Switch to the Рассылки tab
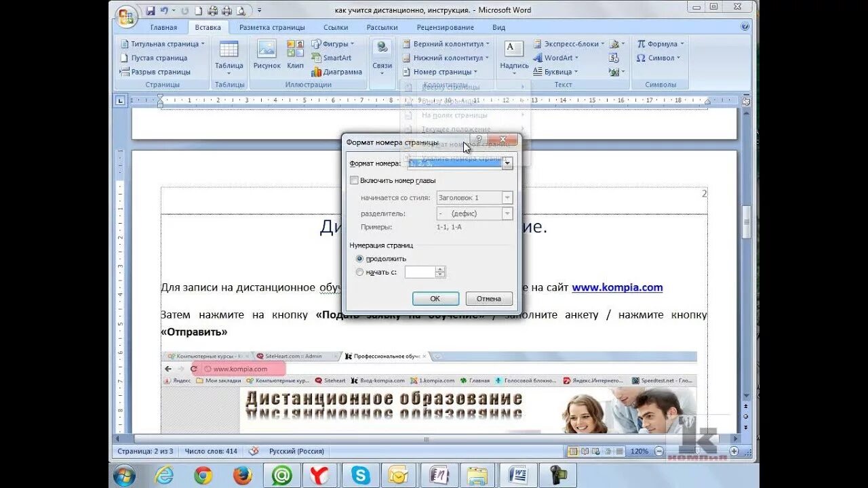Image resolution: width=868 pixels, height=488 pixels. click(382, 27)
